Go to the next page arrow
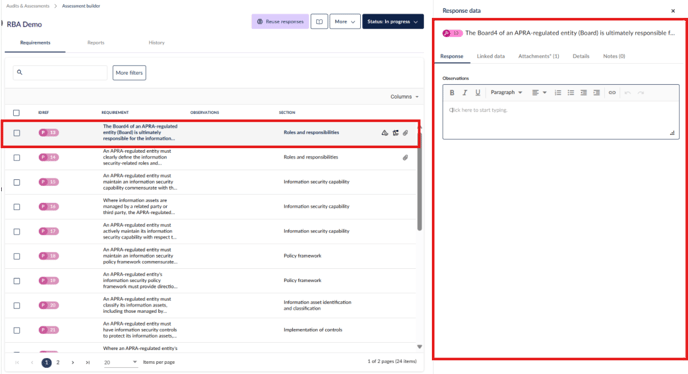 point(73,363)
